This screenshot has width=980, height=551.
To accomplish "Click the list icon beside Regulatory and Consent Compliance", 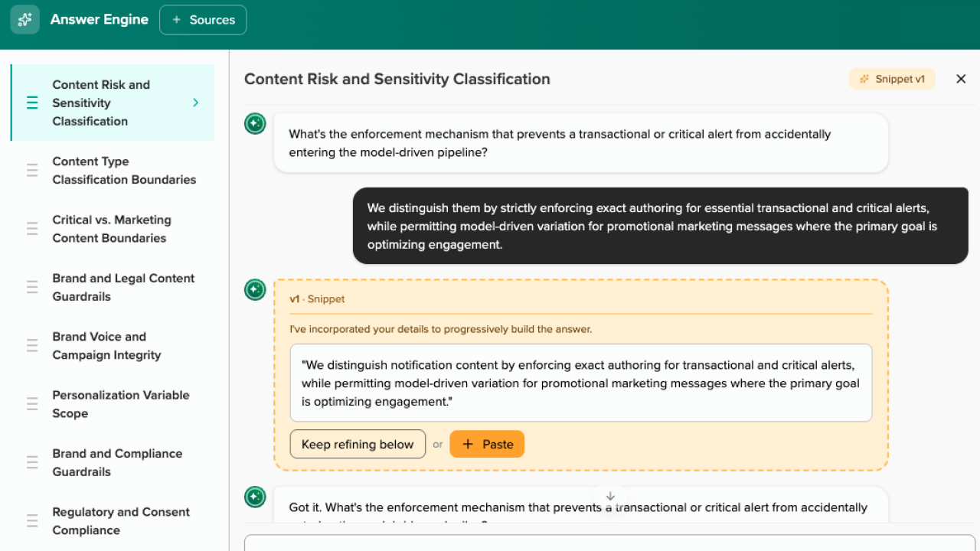I will tap(32, 521).
